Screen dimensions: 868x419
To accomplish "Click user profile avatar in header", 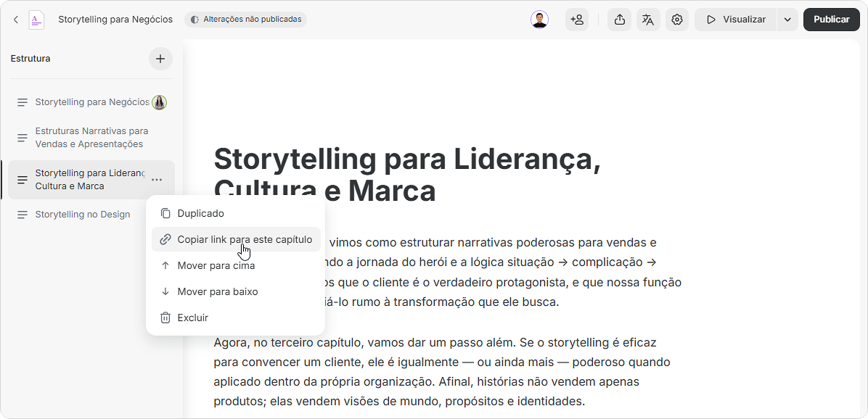I will click(x=539, y=20).
